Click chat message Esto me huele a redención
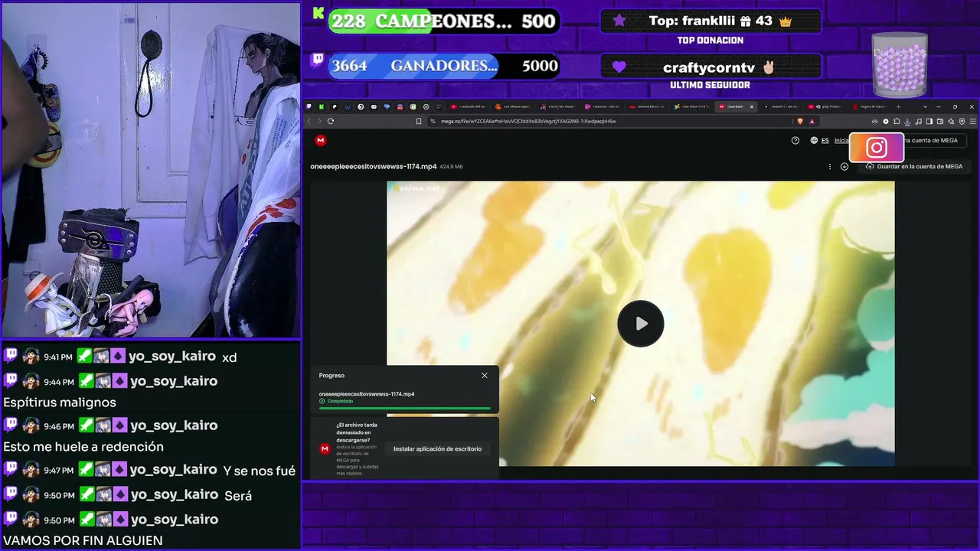The width and height of the screenshot is (980, 551). coord(83,447)
